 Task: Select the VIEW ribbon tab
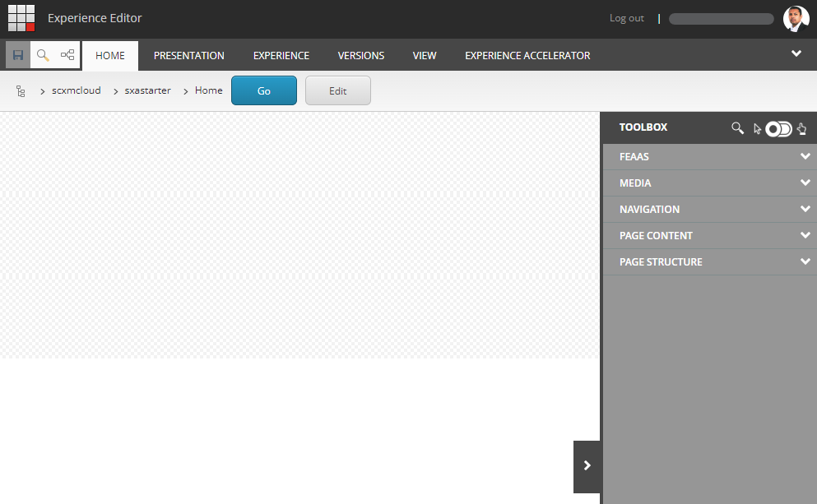[425, 56]
